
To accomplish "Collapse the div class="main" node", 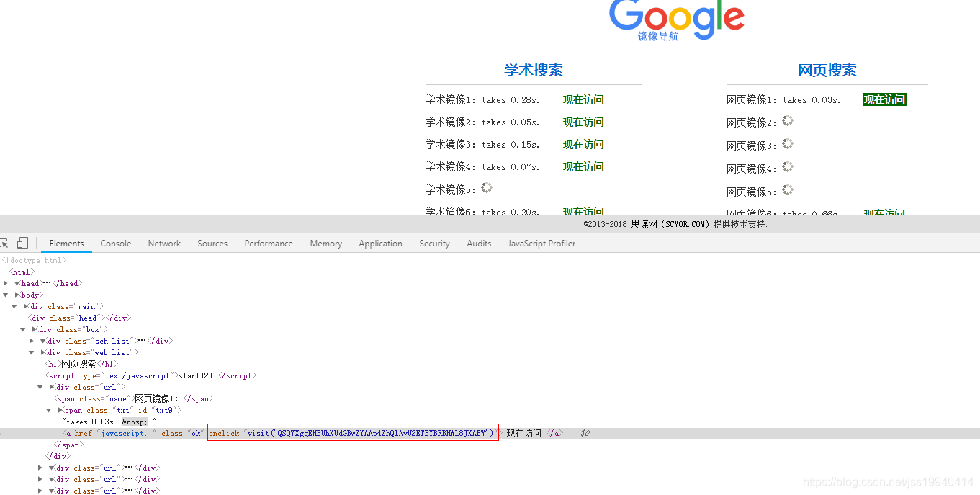I will 14,306.
